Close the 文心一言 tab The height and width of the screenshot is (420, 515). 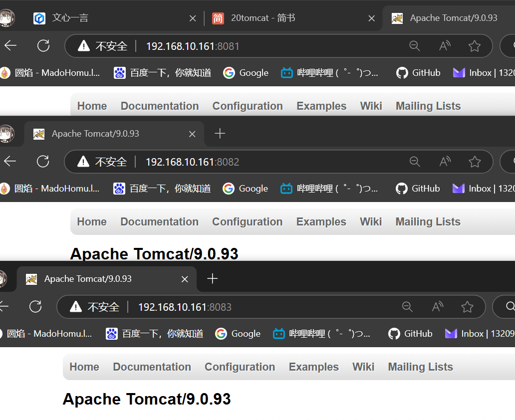193,18
